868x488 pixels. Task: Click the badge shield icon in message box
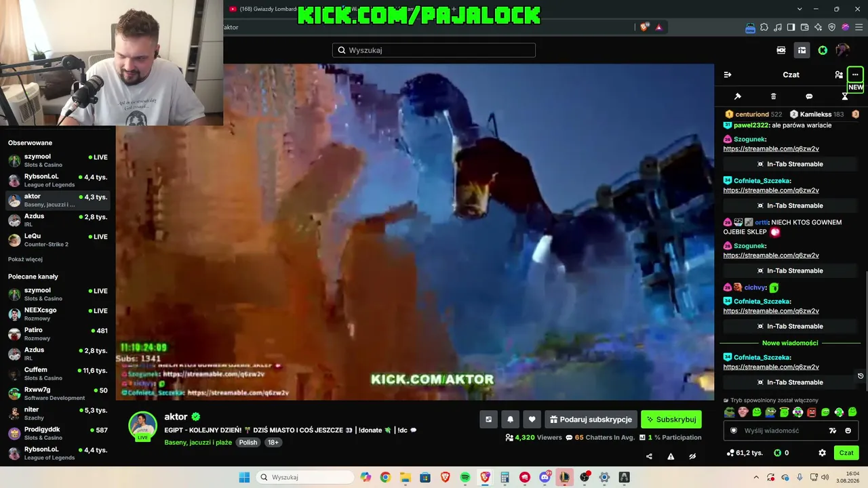point(733,430)
